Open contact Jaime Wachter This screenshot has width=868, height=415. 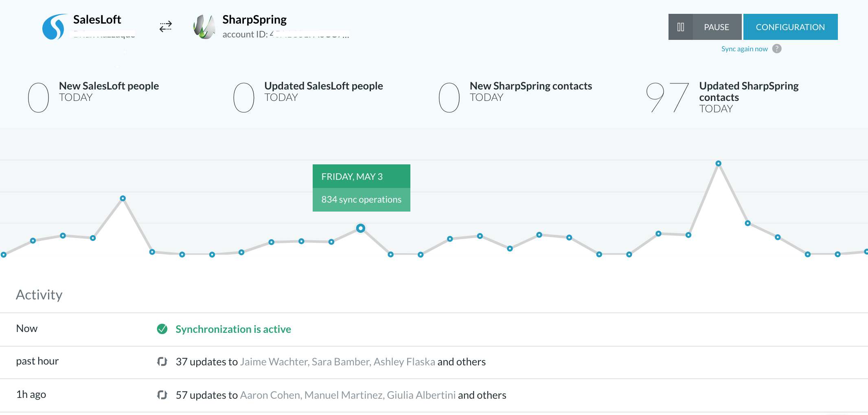(274, 362)
